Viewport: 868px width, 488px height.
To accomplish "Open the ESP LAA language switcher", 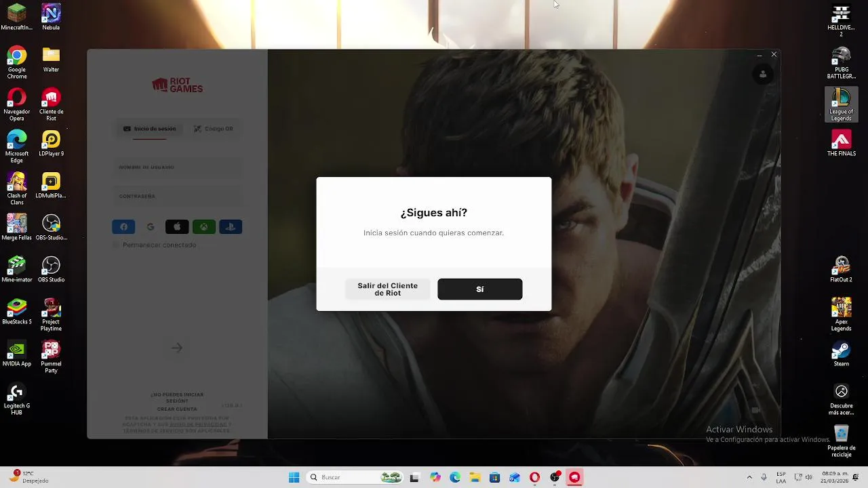I will (x=781, y=477).
